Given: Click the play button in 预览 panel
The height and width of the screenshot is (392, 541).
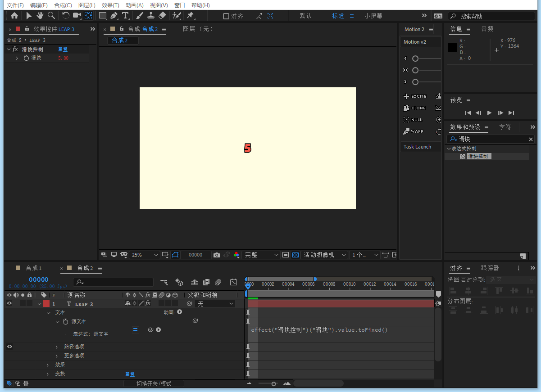Looking at the screenshot, I should tap(489, 113).
